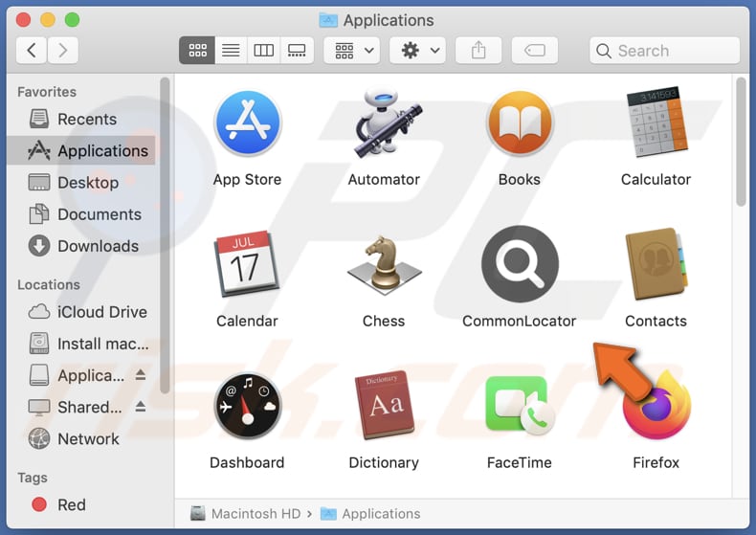Click the Firefox label text
This screenshot has width=756, height=535.
pyautogui.click(x=656, y=462)
